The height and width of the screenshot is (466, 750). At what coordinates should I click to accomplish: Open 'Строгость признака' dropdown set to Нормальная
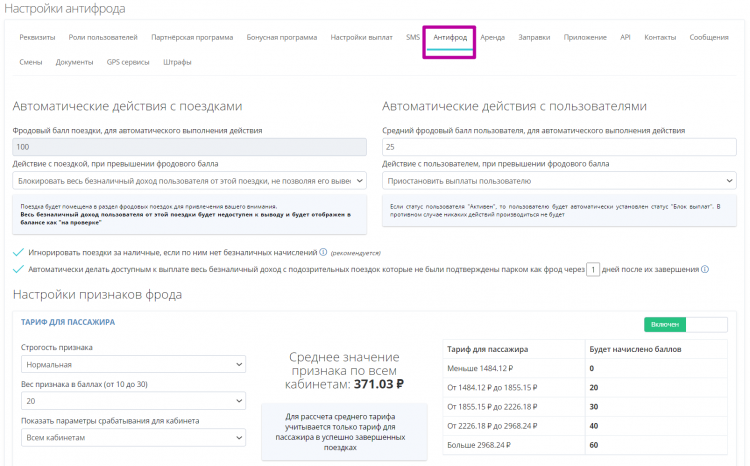coord(128,365)
